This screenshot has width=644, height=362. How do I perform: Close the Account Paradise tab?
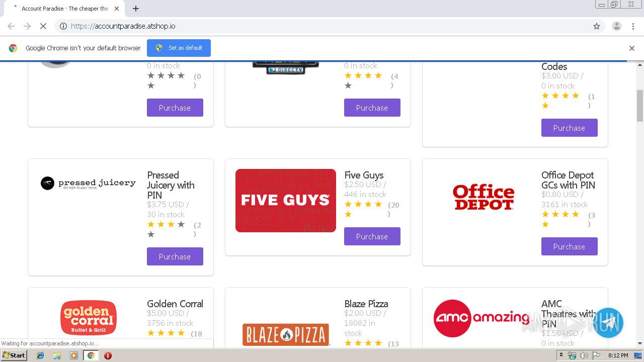coord(117,9)
